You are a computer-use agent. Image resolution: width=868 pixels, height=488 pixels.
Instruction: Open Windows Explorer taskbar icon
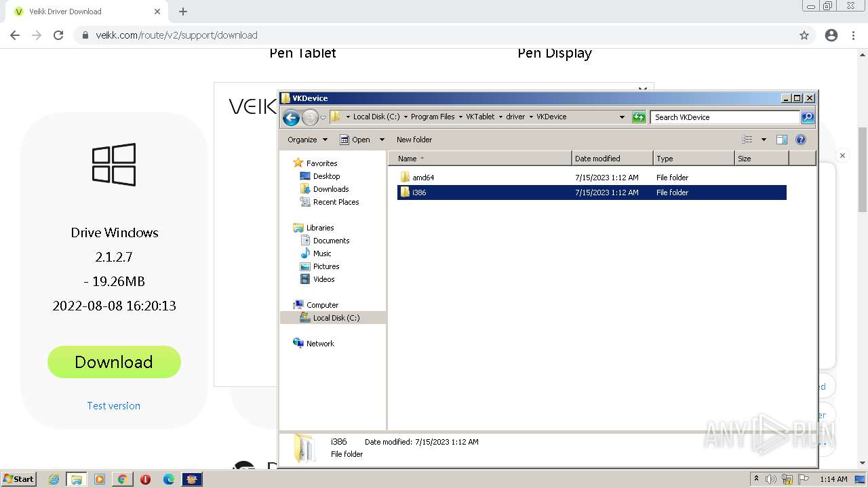pos(76,479)
